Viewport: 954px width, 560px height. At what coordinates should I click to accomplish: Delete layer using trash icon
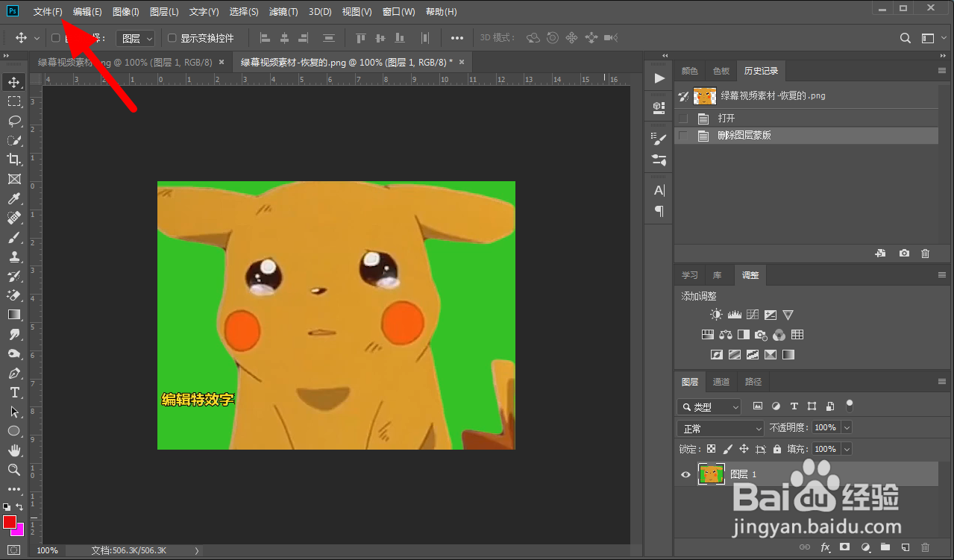[926, 547]
